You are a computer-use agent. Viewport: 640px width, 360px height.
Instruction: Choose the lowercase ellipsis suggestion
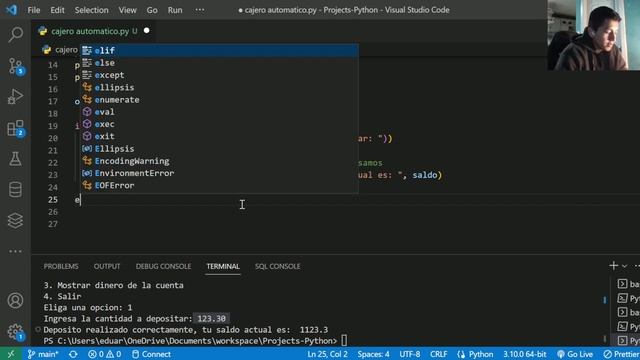click(x=219, y=87)
